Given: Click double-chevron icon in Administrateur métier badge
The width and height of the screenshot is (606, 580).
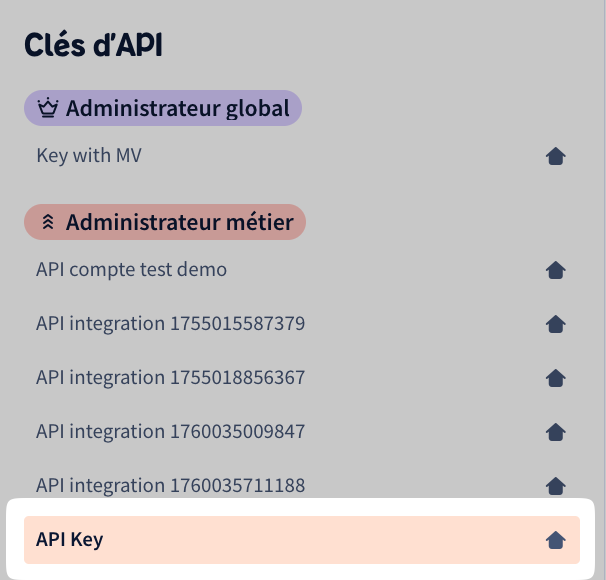Looking at the screenshot, I should pos(47,222).
